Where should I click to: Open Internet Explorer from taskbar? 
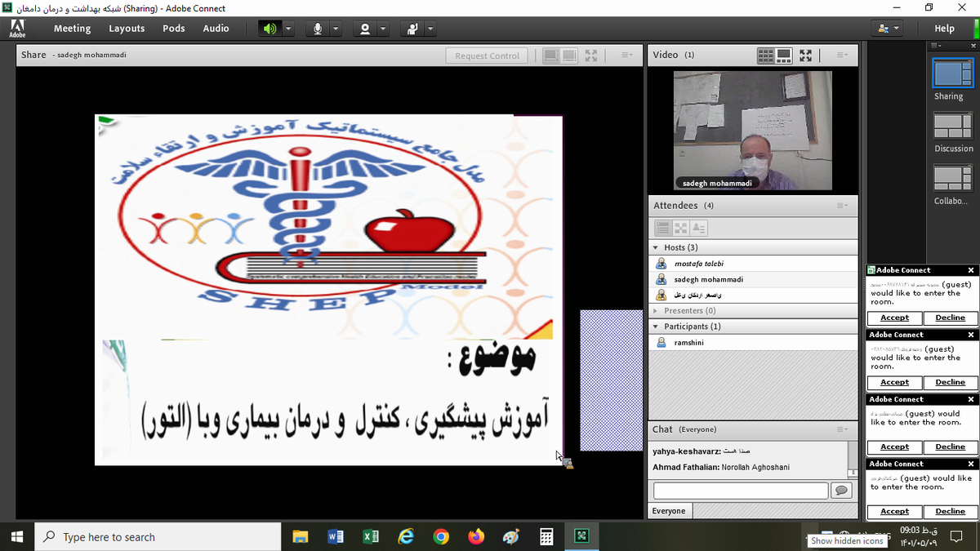tap(406, 536)
